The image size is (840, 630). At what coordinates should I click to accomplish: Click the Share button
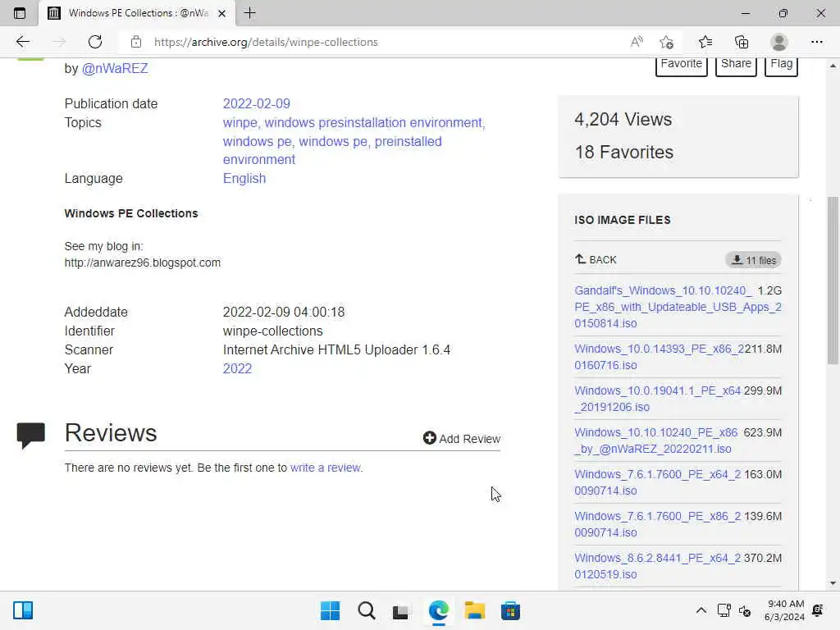(x=736, y=66)
